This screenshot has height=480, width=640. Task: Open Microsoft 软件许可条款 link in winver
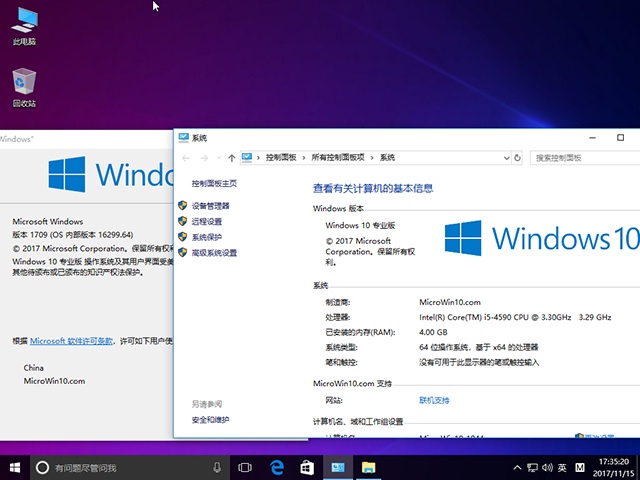(71, 341)
